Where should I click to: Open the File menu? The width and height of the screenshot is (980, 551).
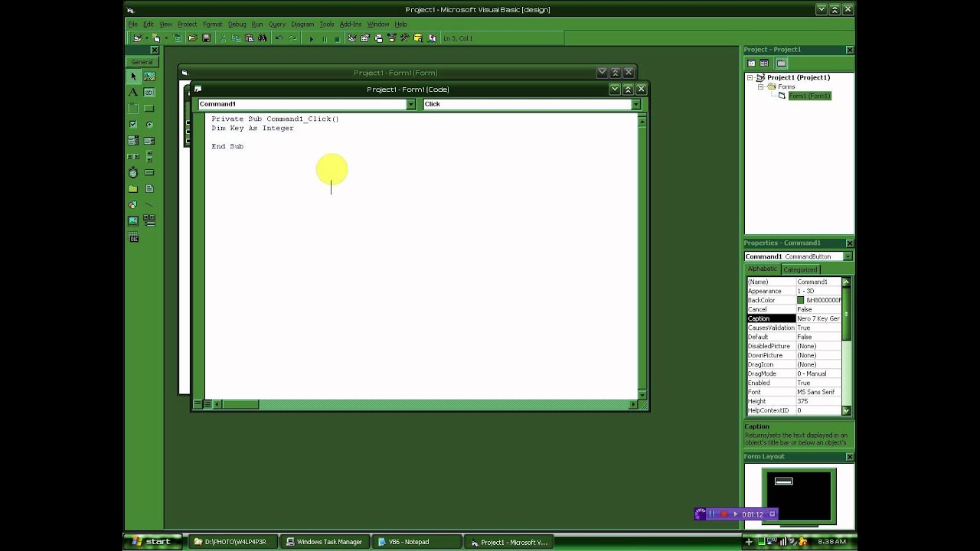click(132, 24)
